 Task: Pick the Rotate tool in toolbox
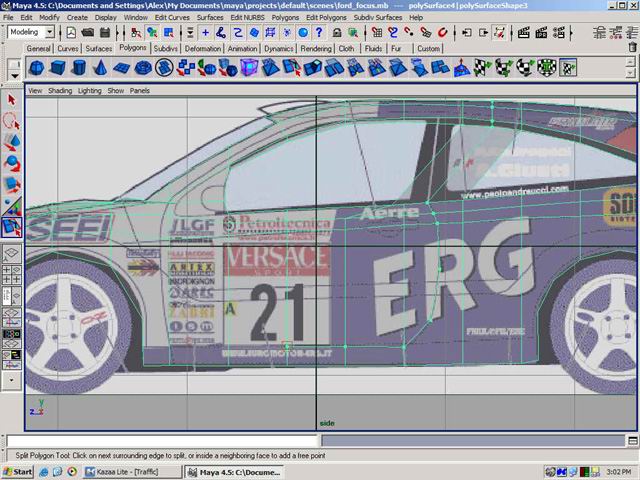pos(12,163)
